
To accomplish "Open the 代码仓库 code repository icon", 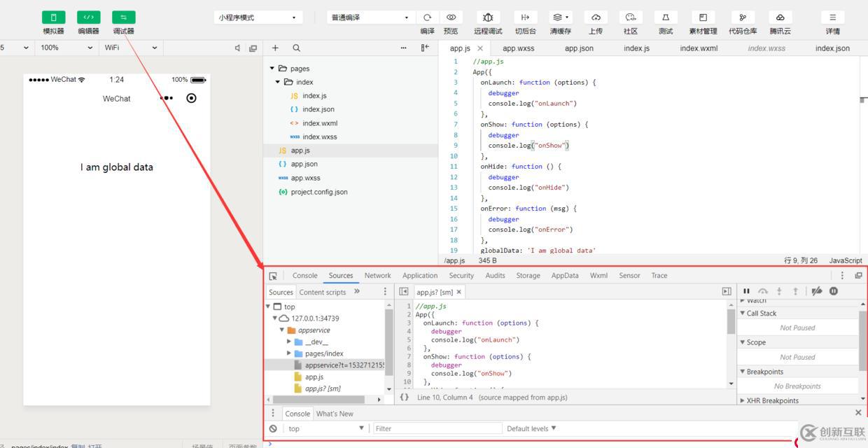I will coord(743,17).
